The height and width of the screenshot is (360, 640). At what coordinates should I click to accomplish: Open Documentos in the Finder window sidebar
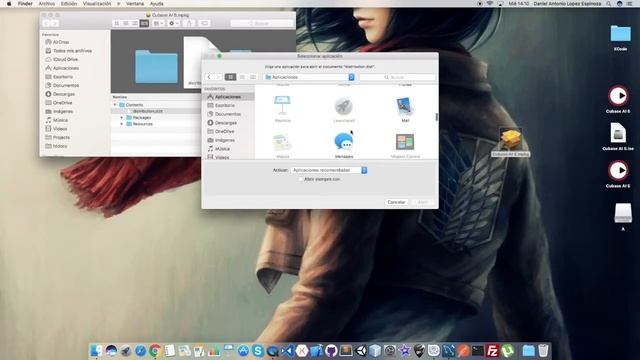tap(65, 85)
